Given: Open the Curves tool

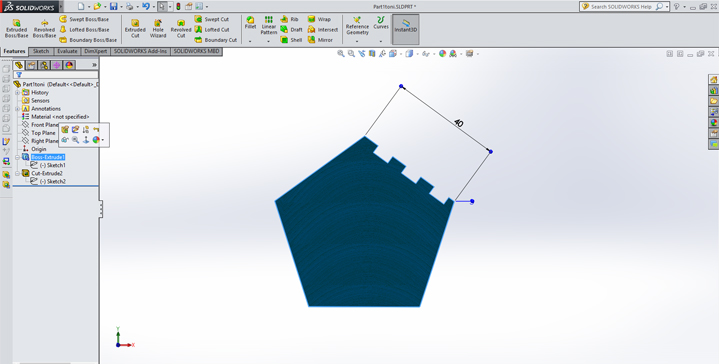Looking at the screenshot, I should (x=381, y=23).
